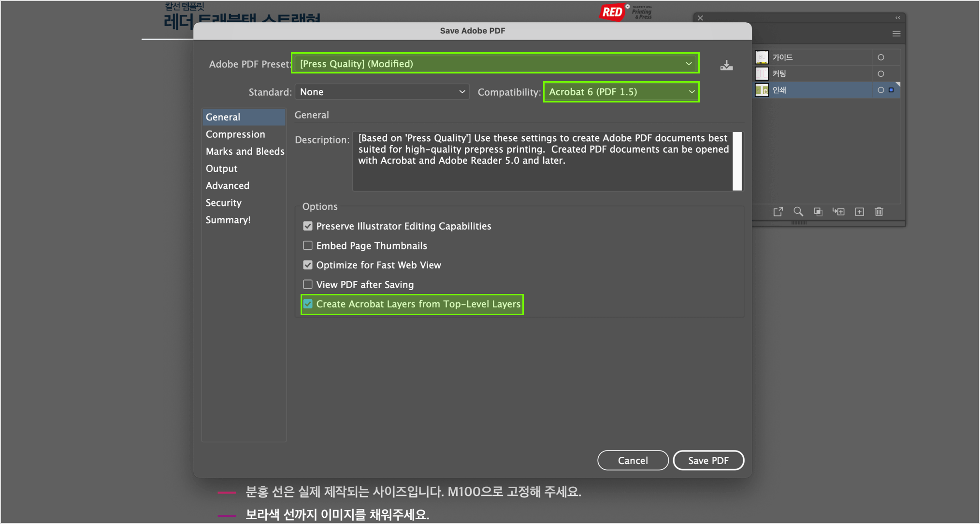Click the 커팅 layer thumbnail
The image size is (980, 524).
tap(762, 74)
